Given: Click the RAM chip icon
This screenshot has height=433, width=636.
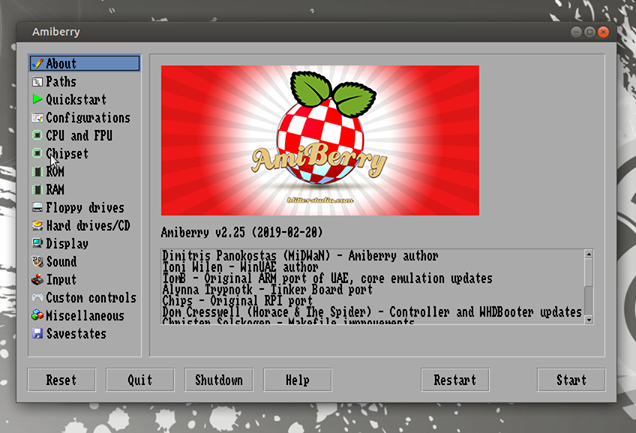Looking at the screenshot, I should [x=37, y=189].
